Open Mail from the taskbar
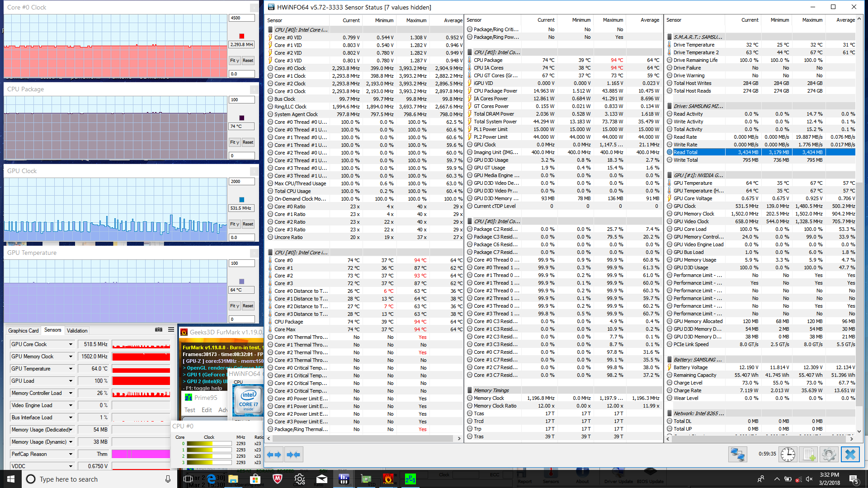The width and height of the screenshot is (868, 488). tap(322, 479)
